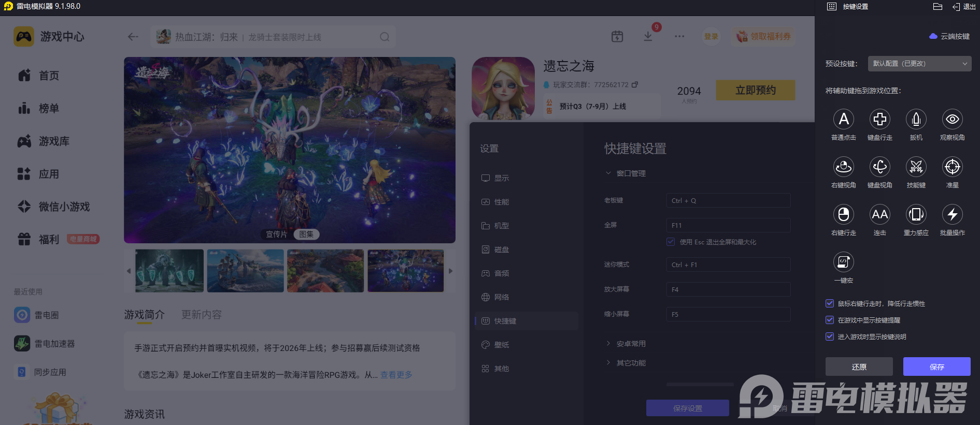Toggle 使用 Esc 退出全屏和最大化 checkbox
This screenshot has height=425, width=980.
[671, 242]
